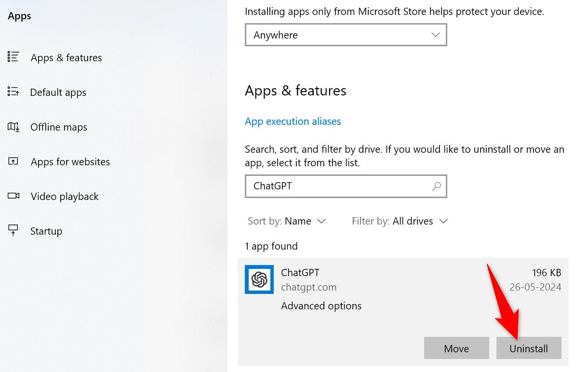Click Advanced options for ChatGPT

[321, 306]
